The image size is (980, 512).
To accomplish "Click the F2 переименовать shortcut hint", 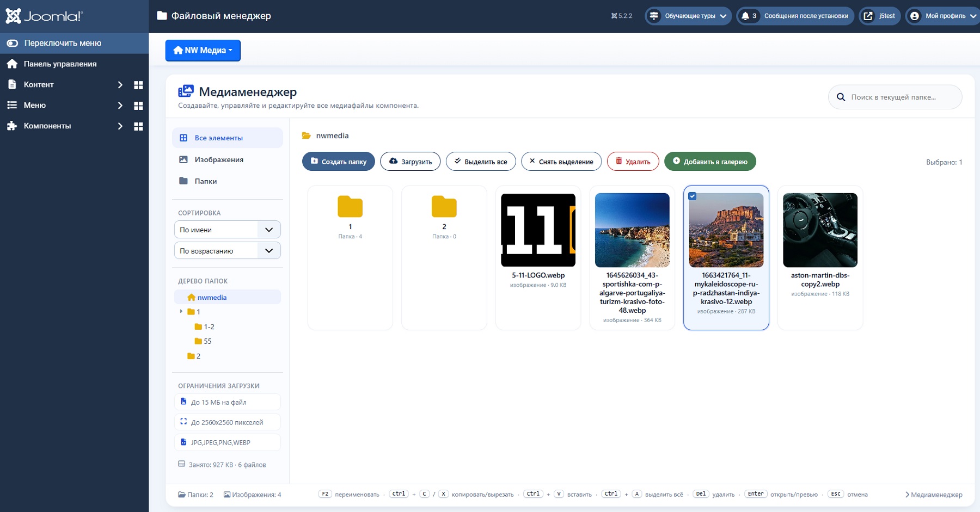I will tap(348, 494).
